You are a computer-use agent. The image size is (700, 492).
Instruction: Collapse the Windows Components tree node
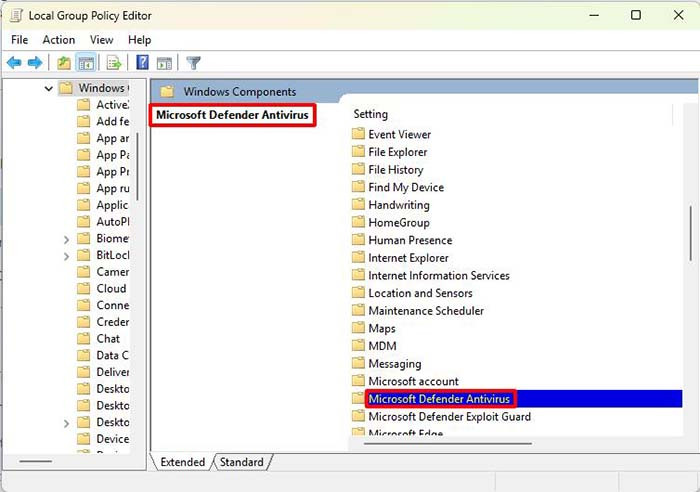pos(48,88)
